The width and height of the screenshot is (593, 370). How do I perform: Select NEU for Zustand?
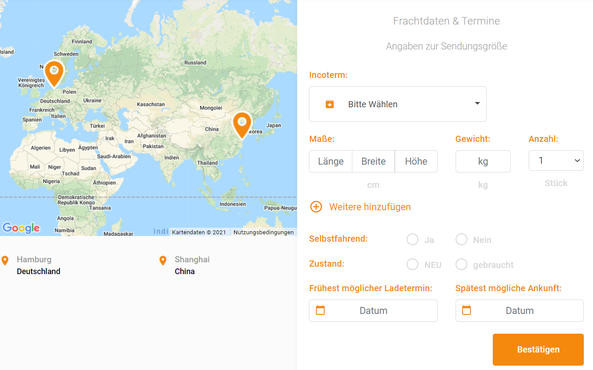click(x=412, y=264)
